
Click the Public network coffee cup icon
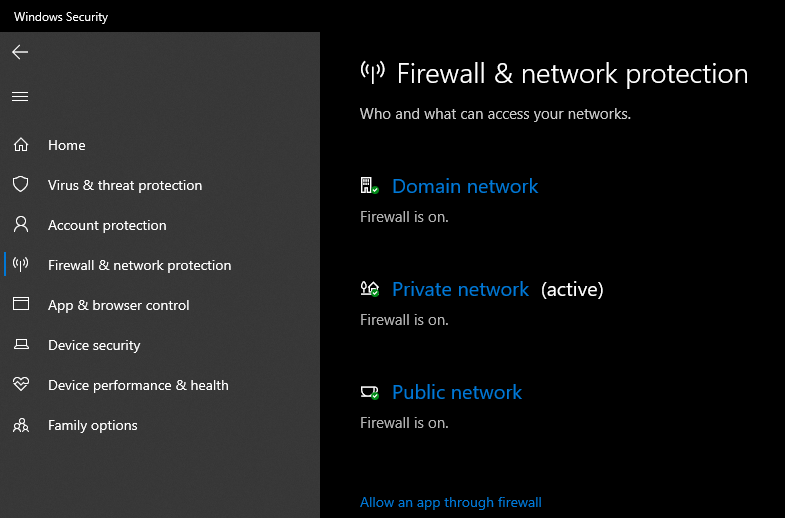369,392
